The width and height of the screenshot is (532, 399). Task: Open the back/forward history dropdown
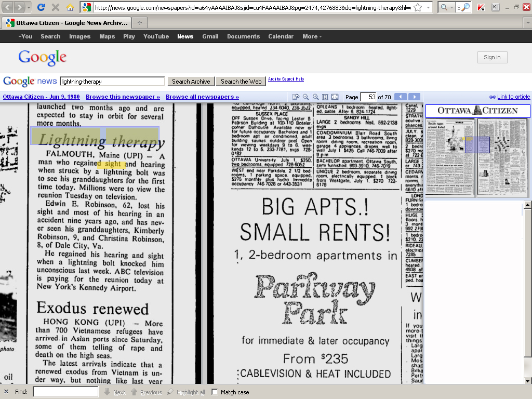[x=29, y=7]
